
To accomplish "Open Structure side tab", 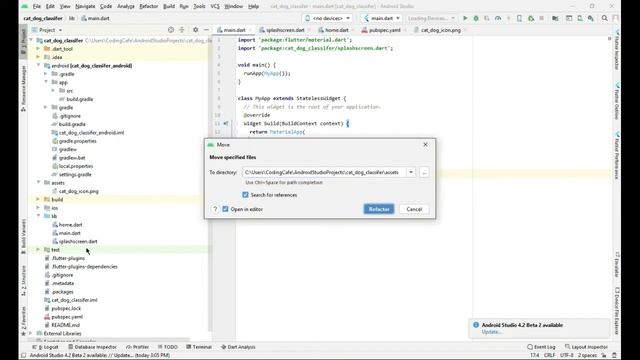I will click(23, 280).
